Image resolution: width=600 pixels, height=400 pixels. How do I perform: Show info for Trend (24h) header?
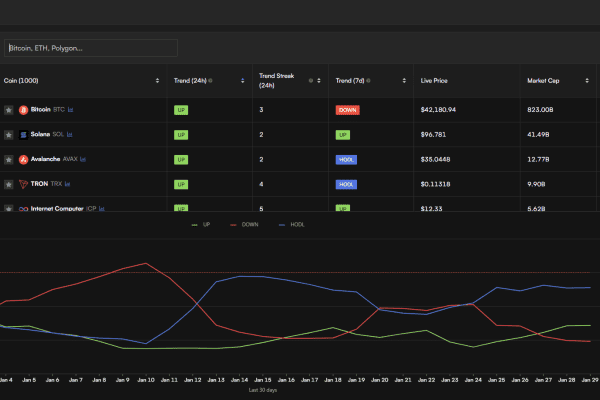[x=210, y=81]
